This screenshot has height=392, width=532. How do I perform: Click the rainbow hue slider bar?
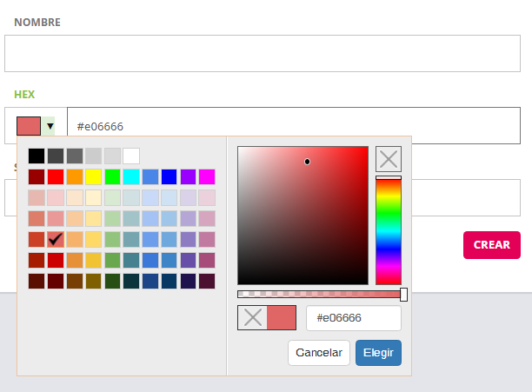tap(388, 231)
